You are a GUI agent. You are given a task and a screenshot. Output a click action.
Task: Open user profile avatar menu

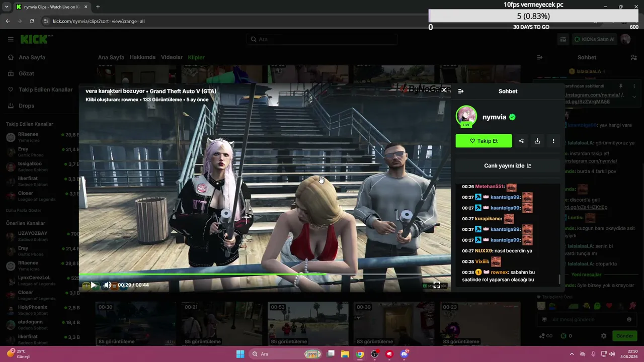(x=625, y=39)
